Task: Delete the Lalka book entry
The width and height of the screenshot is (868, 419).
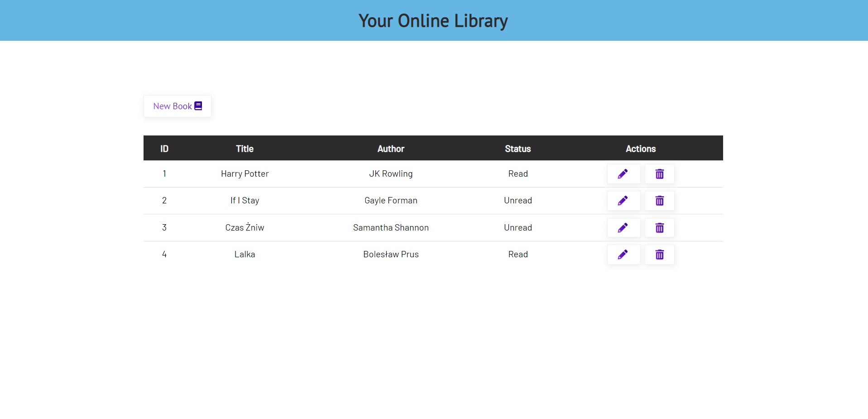Action: (659, 254)
